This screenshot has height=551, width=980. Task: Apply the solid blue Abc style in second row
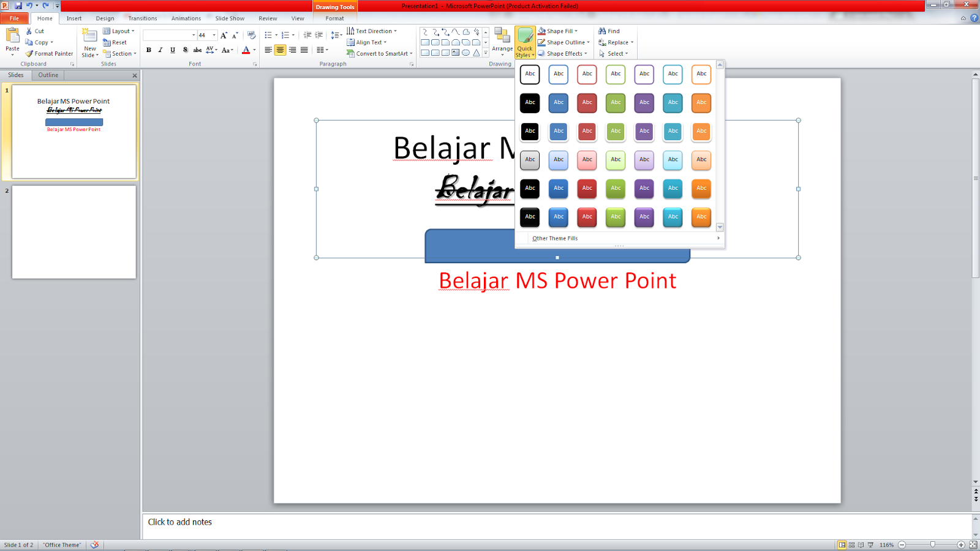[x=559, y=103]
